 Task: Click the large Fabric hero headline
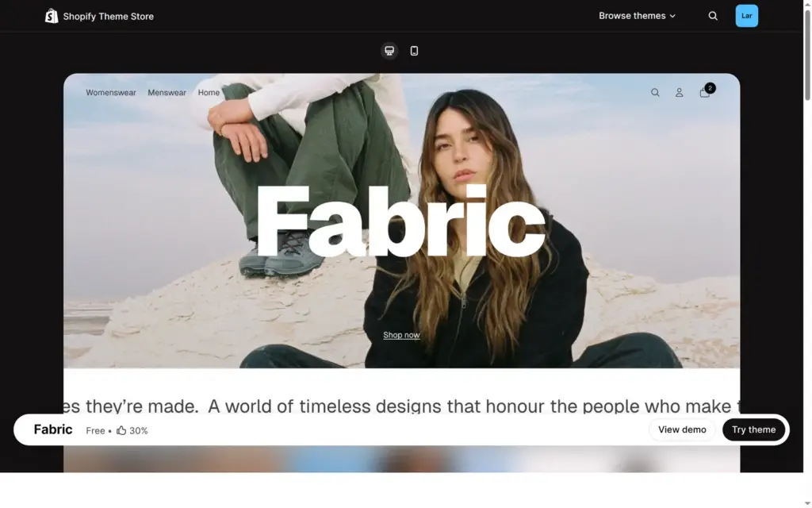401,222
